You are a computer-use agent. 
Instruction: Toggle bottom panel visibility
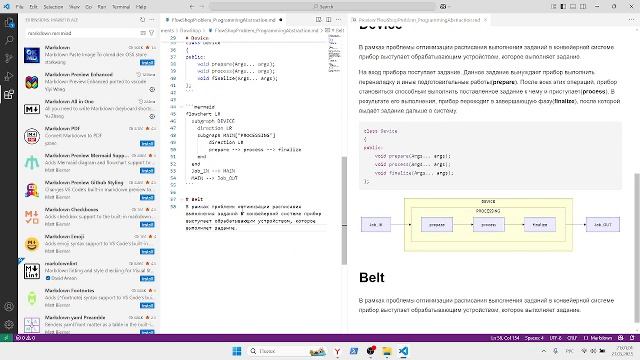tap(573, 7)
